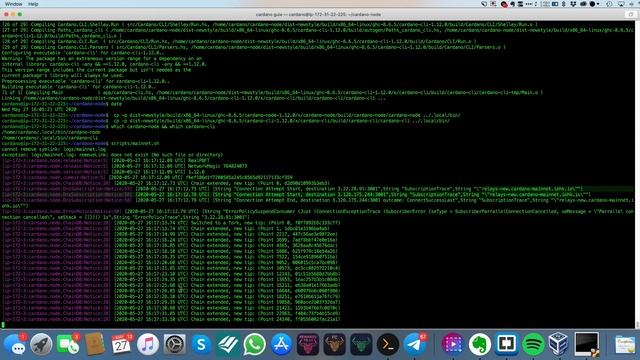Open Evernote elephant icon in dock
Screen dimensions: 640x360
tap(480, 344)
